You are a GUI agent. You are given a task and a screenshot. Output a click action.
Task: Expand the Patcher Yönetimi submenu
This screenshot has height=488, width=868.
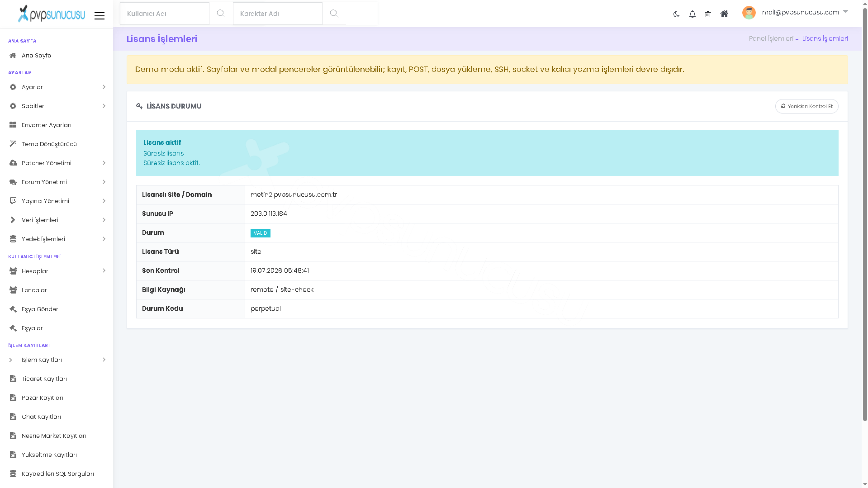(57, 163)
